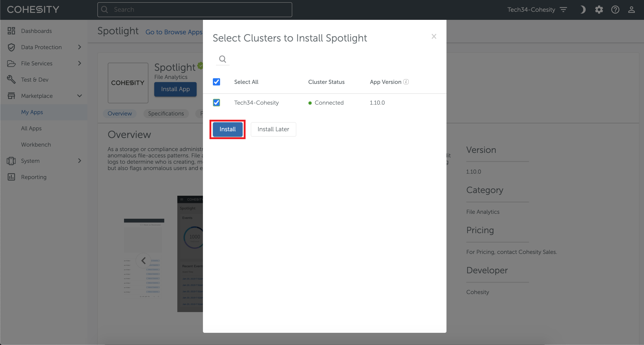Collapse the Marketplace menu chevron
The width and height of the screenshot is (644, 345).
(80, 96)
